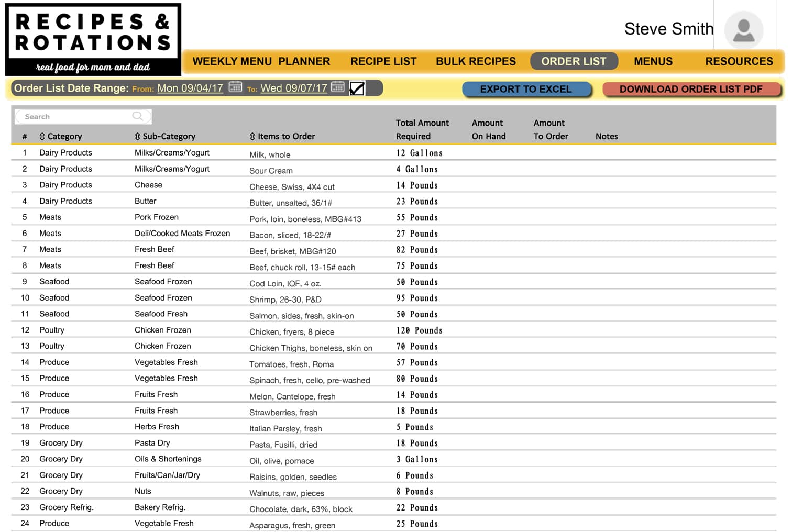Select the Milk, whole item
Image resolution: width=792 pixels, height=532 pixels.
coord(270,154)
